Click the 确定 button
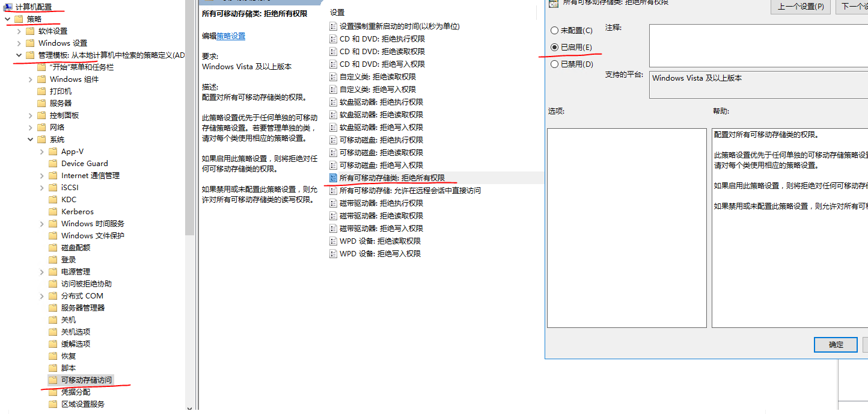868x414 pixels. coord(836,345)
